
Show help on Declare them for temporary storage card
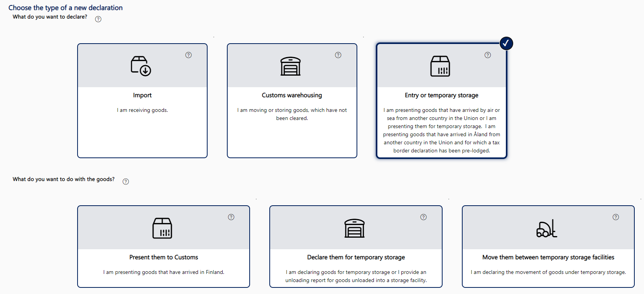point(423,217)
